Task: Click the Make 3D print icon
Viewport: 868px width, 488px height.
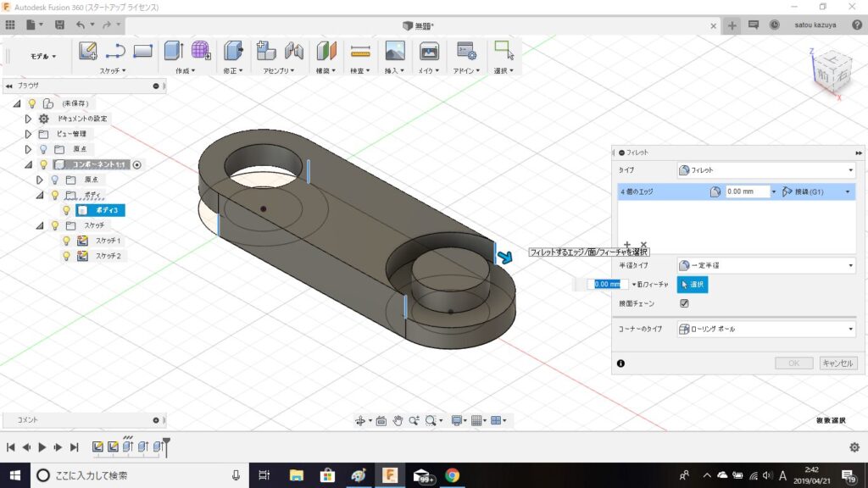Action: 429,51
